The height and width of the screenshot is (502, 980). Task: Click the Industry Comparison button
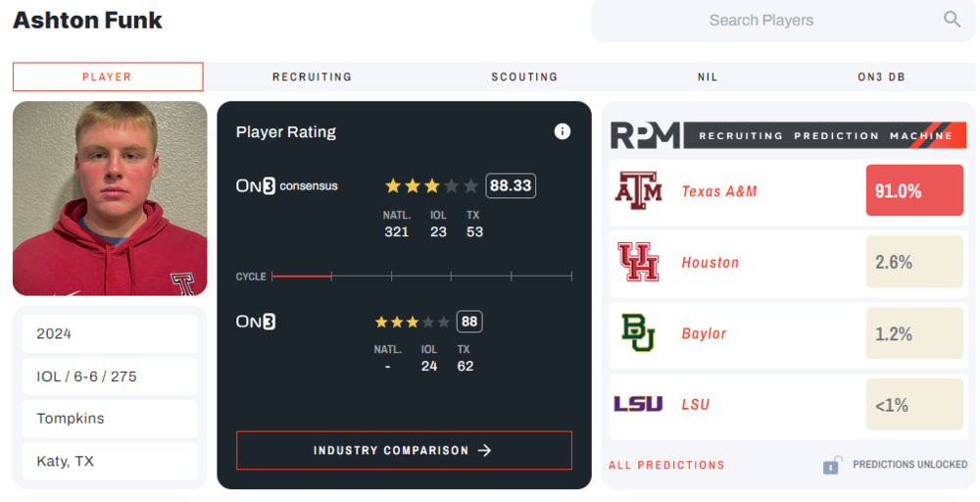point(404,451)
